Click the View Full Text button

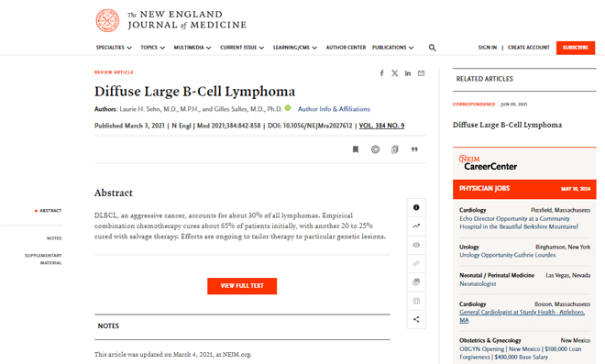point(242,286)
